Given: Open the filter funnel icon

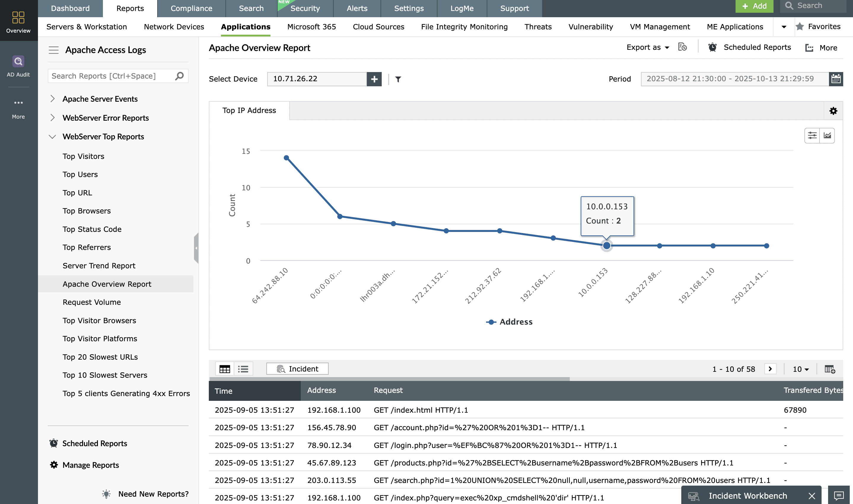Looking at the screenshot, I should [398, 79].
